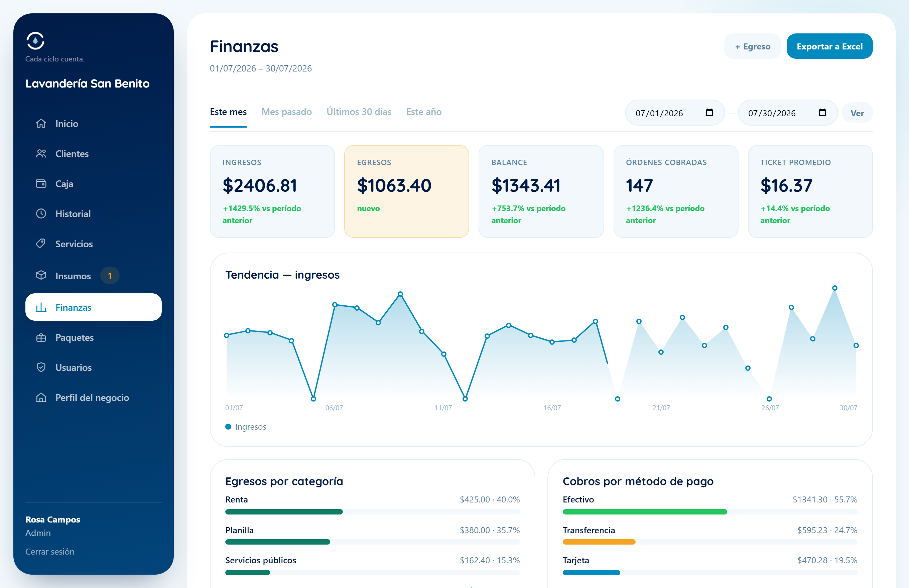Click the 16/07 axis label
Screen dimensions: 909x588
[x=552, y=407]
